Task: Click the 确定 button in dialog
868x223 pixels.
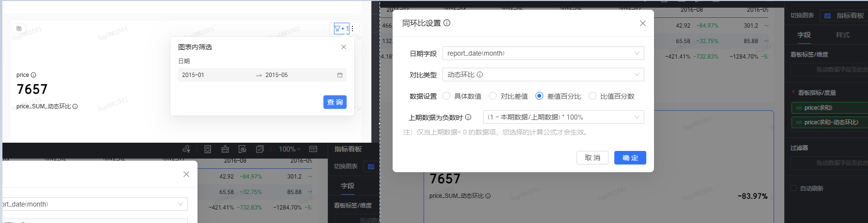Action: (630, 158)
